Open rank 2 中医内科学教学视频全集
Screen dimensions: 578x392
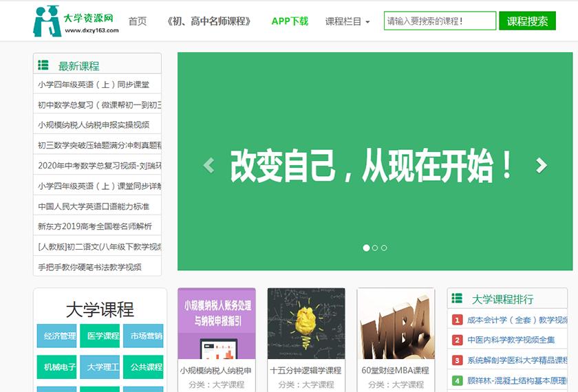[511, 340]
